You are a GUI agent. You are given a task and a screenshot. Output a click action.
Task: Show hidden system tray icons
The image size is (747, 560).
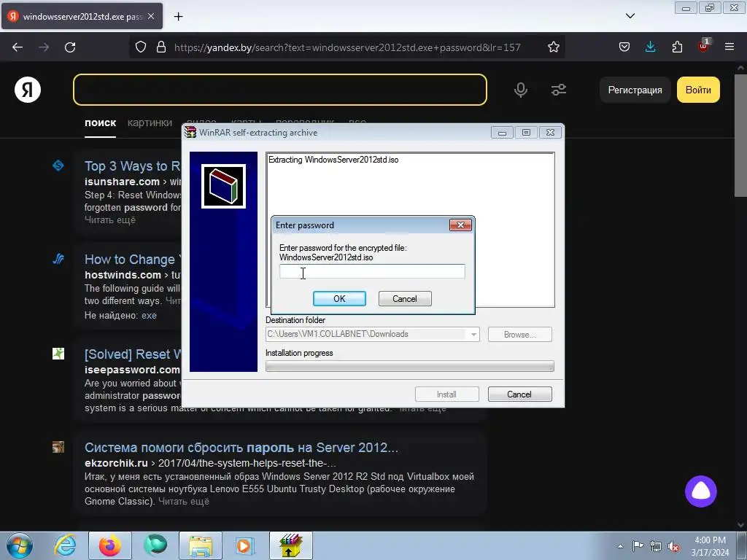pos(620,546)
